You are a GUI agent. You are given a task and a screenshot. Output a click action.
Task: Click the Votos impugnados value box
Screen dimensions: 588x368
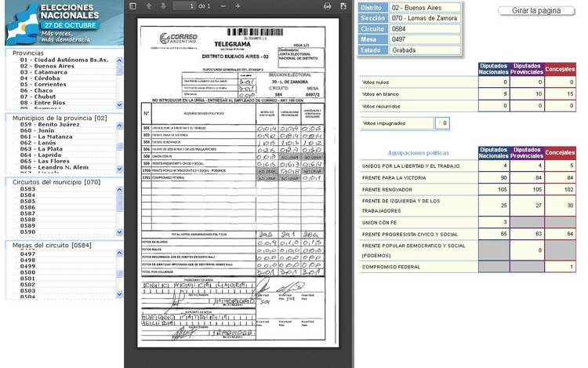click(x=443, y=123)
